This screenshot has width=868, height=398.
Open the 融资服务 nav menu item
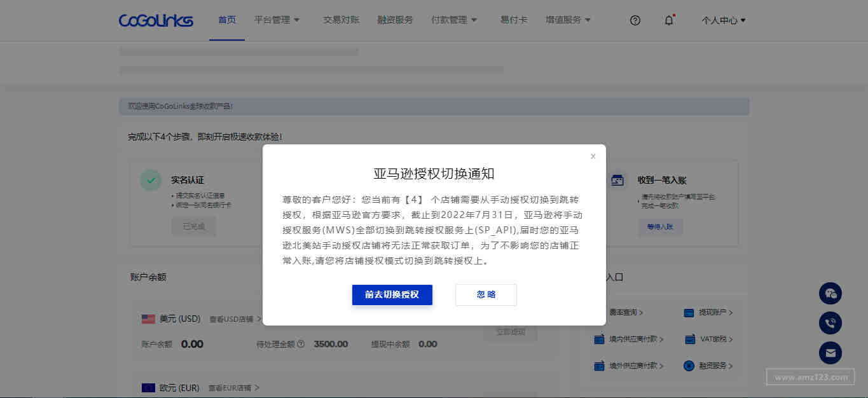tap(395, 20)
